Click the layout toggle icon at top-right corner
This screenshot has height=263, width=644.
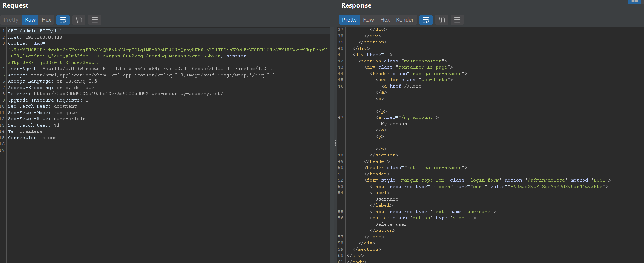(635, 1)
